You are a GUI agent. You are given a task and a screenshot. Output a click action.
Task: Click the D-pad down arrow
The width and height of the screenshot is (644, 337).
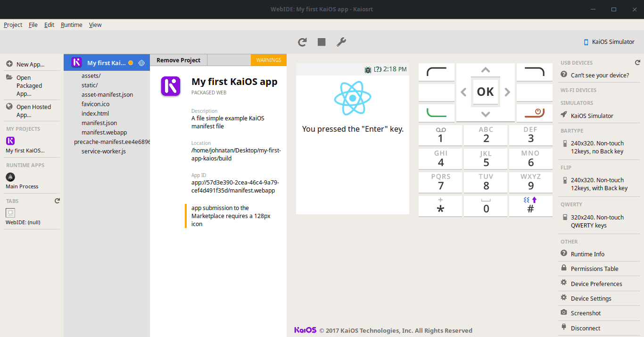click(x=485, y=114)
